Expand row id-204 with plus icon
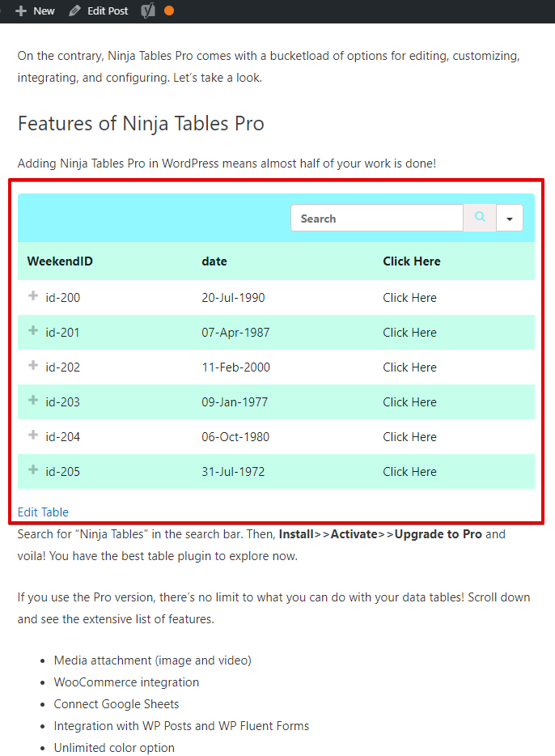 pos(32,435)
